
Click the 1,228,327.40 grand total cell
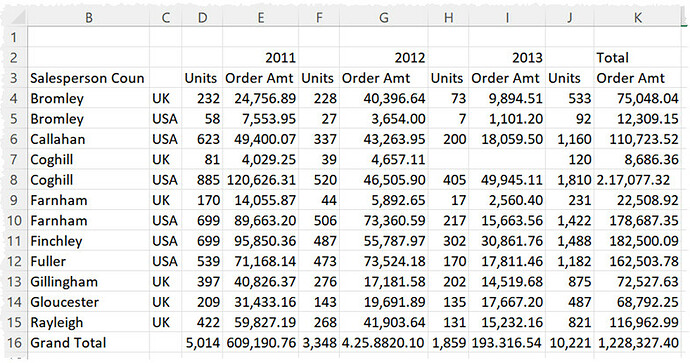[x=638, y=342]
